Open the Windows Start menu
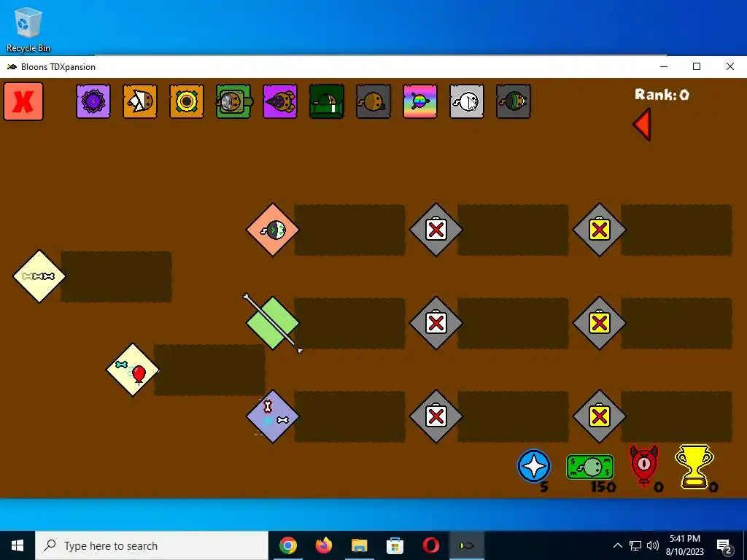The height and width of the screenshot is (560, 747). (x=18, y=545)
